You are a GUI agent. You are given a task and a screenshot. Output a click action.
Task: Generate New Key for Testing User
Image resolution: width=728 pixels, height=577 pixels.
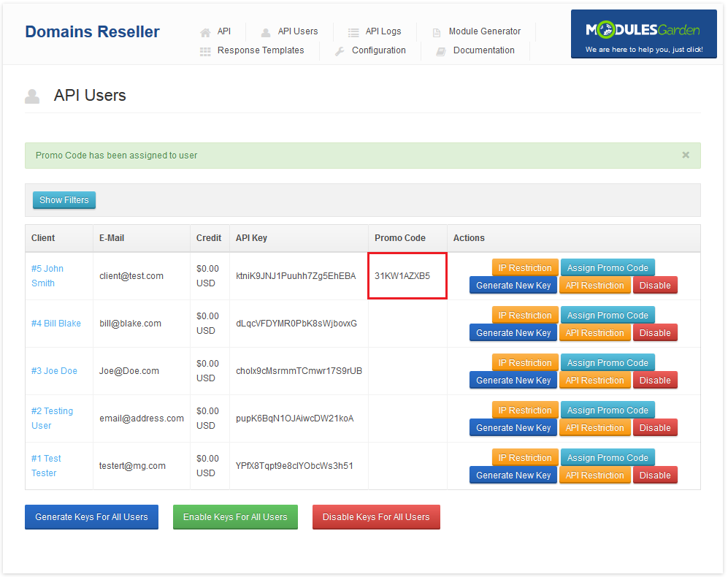click(x=513, y=427)
